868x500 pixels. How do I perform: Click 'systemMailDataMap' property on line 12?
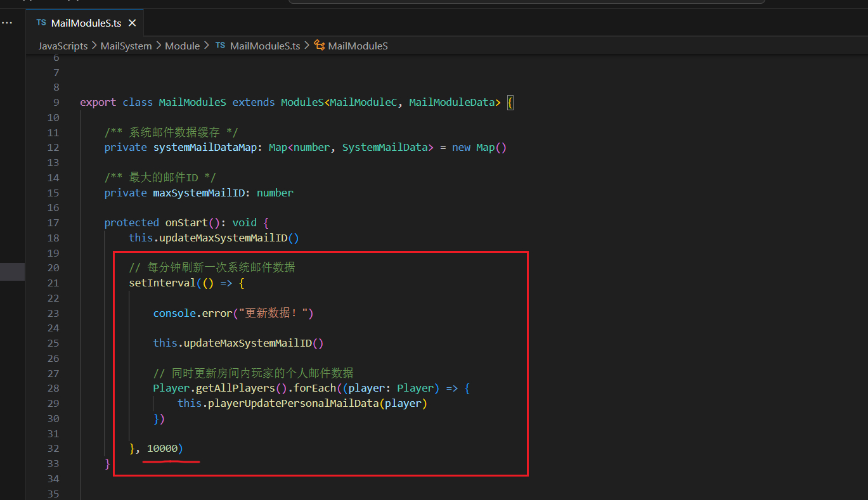(x=205, y=148)
